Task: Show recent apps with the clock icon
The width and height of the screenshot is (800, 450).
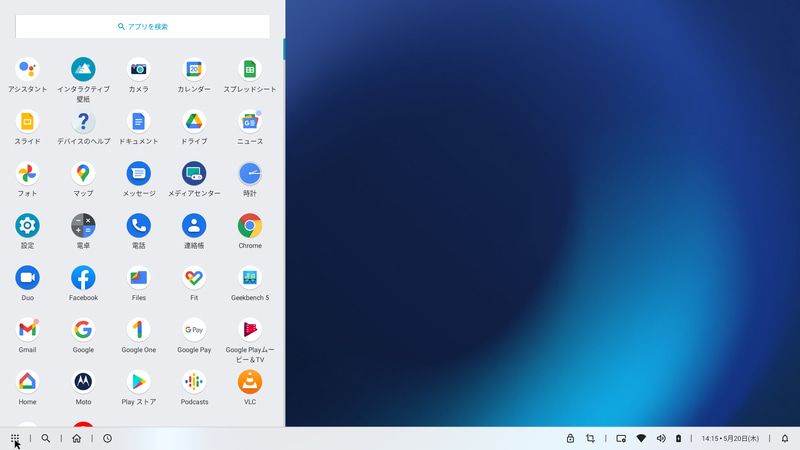Action: click(107, 438)
